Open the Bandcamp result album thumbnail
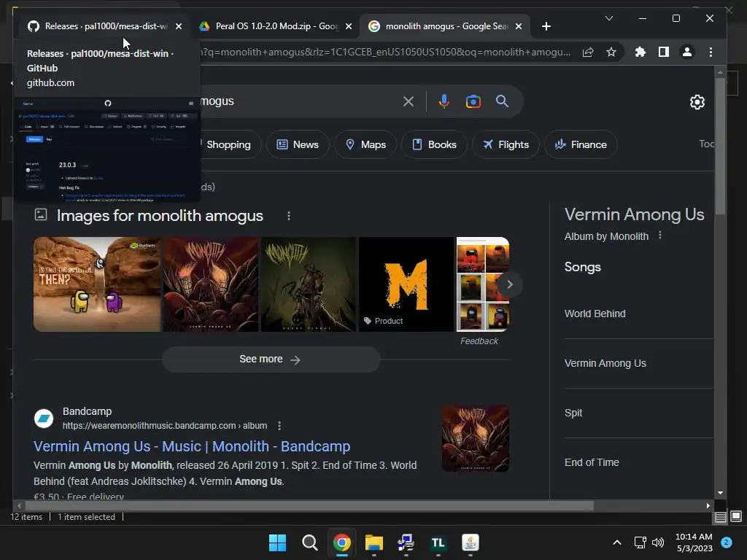This screenshot has width=747, height=560. click(x=476, y=438)
